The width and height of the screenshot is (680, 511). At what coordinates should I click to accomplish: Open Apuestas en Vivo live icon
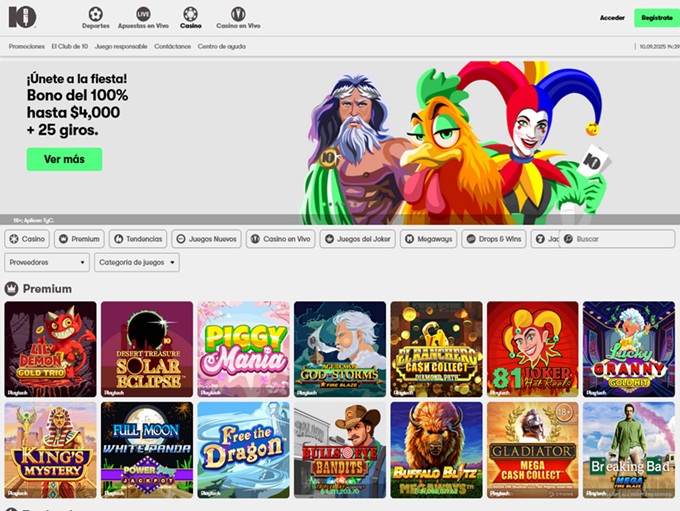click(x=143, y=14)
